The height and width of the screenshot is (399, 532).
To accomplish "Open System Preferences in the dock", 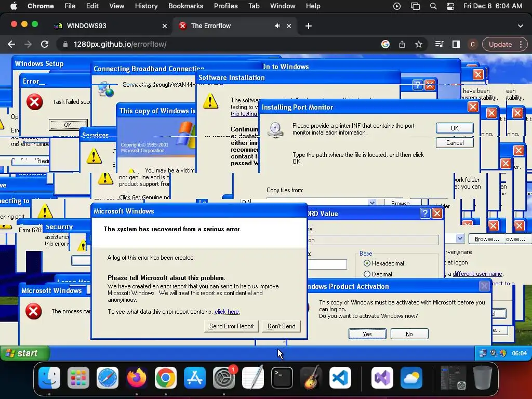I will click(224, 378).
